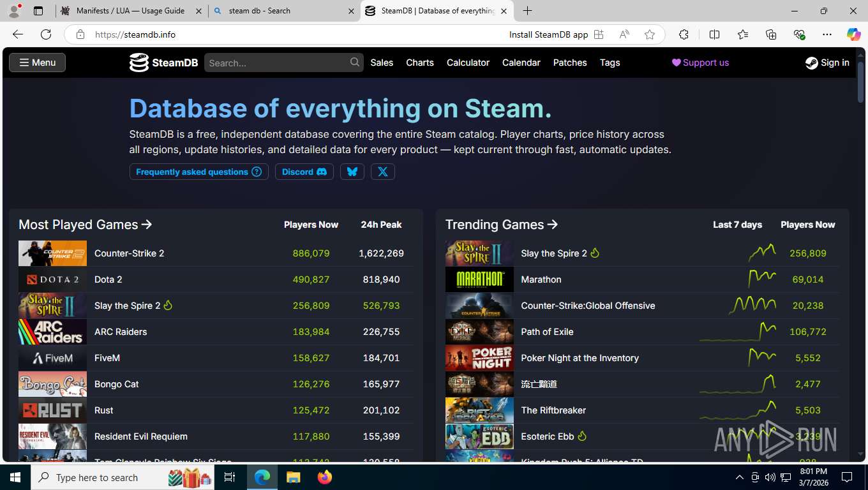Open Resident Evil Requiem entry

click(141, 436)
